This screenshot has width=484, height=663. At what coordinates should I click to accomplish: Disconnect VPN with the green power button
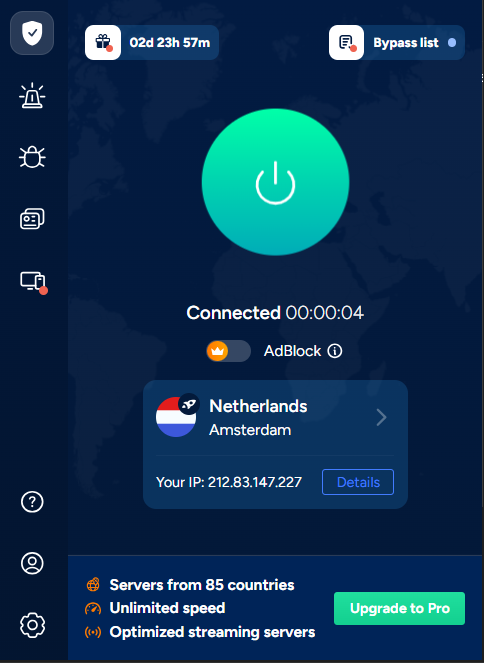click(276, 182)
